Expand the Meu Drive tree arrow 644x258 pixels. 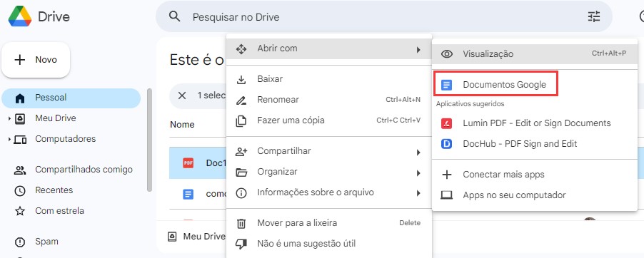[9, 118]
